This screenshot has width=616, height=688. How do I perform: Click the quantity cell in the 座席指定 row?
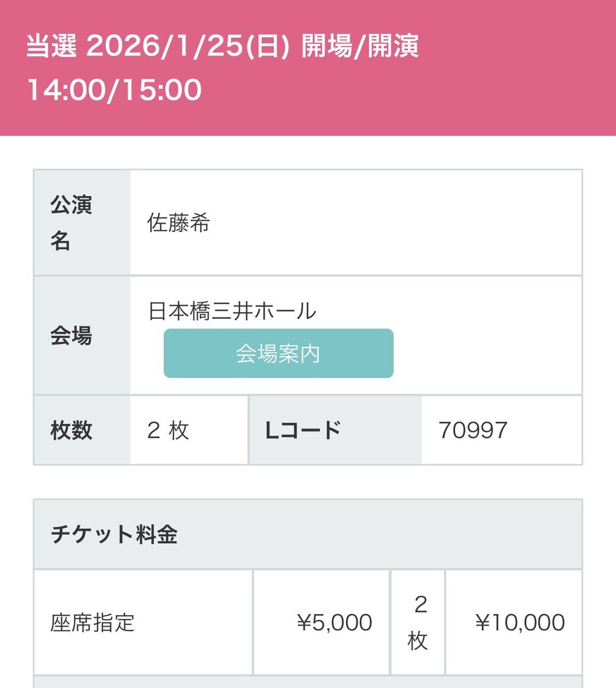click(418, 623)
